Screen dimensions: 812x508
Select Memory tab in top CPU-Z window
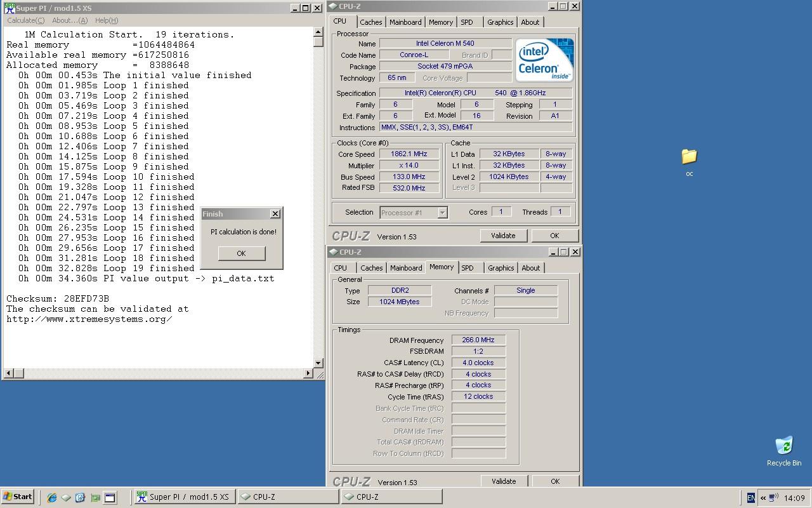point(440,22)
